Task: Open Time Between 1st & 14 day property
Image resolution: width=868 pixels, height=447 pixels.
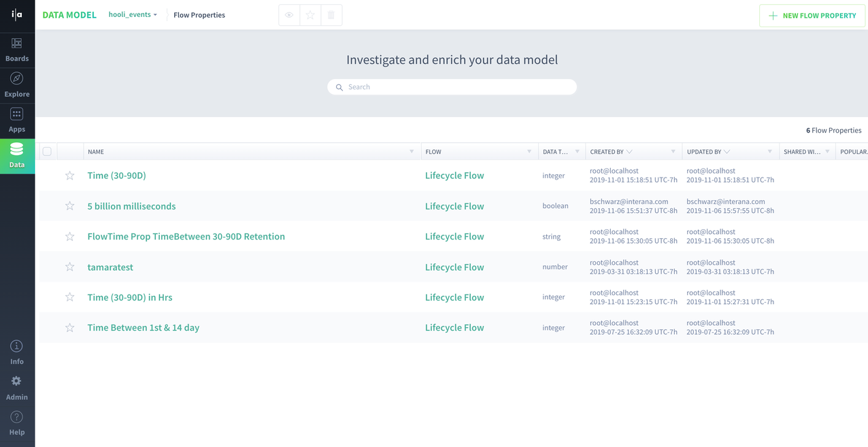Action: click(143, 328)
